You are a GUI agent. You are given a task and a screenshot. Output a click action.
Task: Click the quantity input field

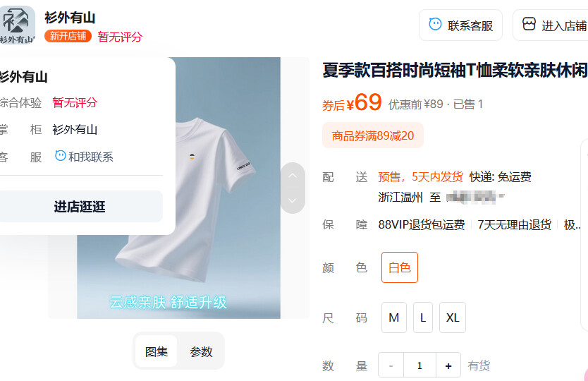tap(419, 365)
